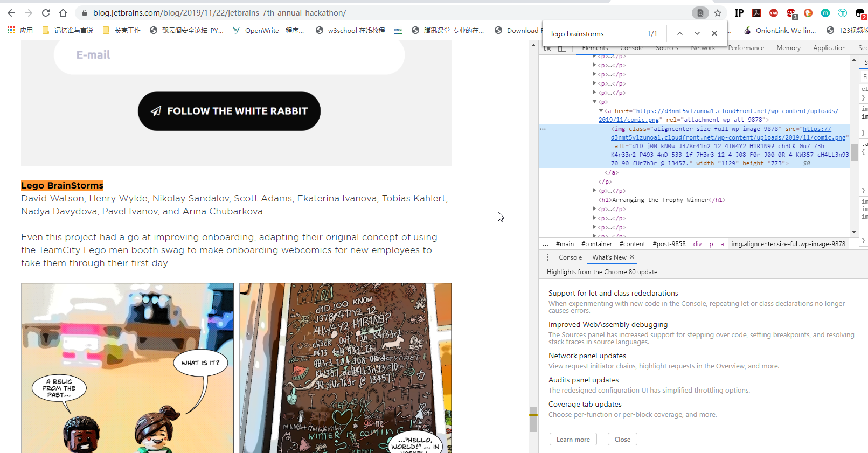The width and height of the screenshot is (868, 453).
Task: Open the teal 'T' extension
Action: [843, 13]
